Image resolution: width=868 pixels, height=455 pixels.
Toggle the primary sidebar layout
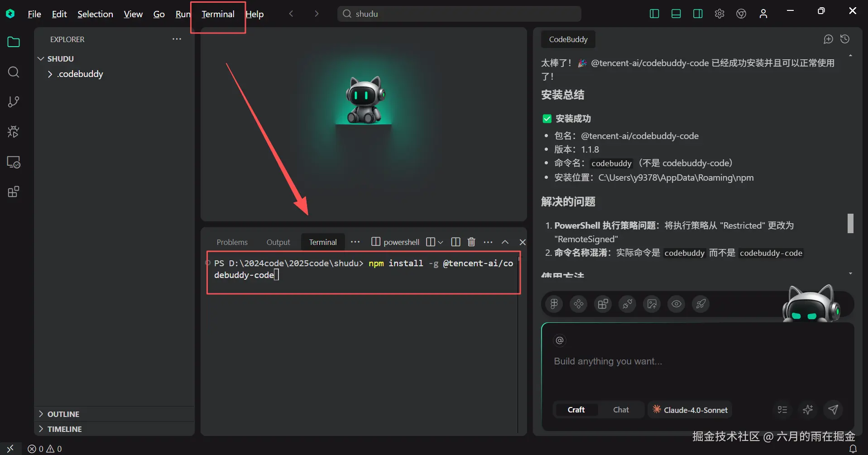pyautogui.click(x=654, y=14)
